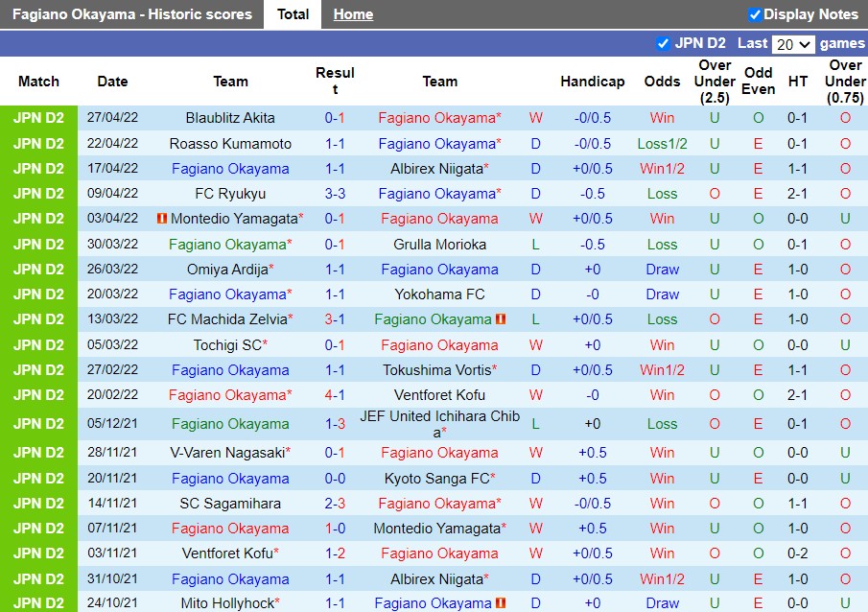
Task: Click the Draw odds for the Omiya Ardija match
Action: pos(662,270)
